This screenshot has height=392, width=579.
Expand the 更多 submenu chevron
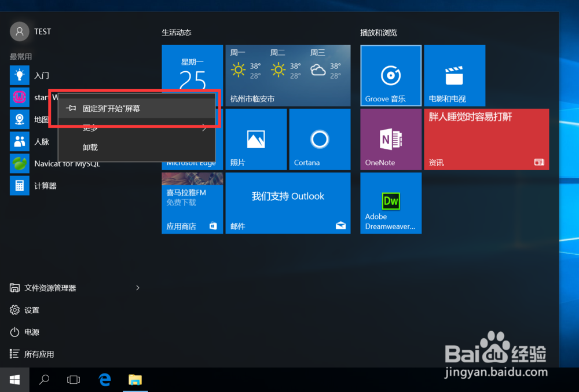(x=204, y=128)
